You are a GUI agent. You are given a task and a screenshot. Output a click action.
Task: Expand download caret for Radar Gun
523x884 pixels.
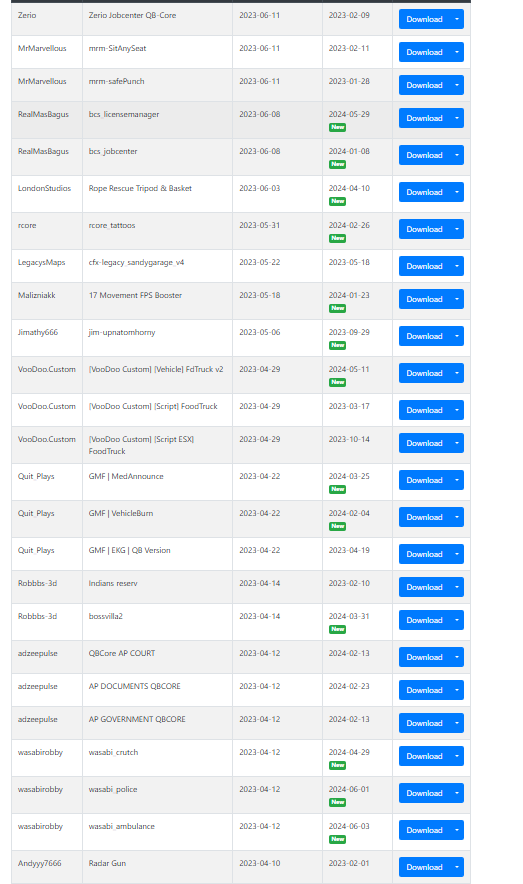457,867
